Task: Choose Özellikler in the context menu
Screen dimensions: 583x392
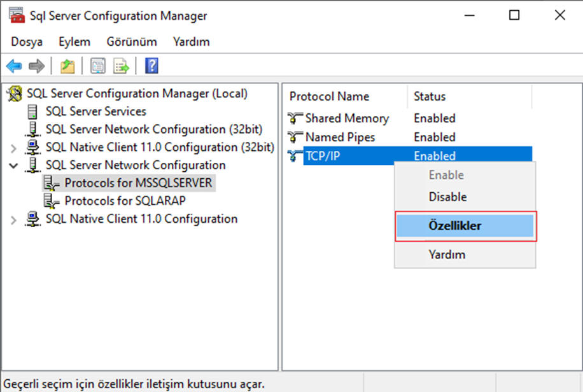Action: point(465,226)
